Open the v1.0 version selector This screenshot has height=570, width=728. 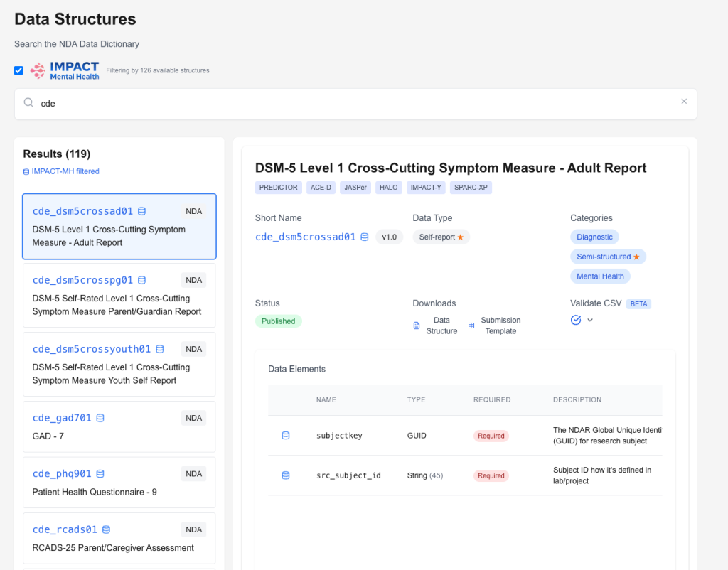(x=389, y=237)
